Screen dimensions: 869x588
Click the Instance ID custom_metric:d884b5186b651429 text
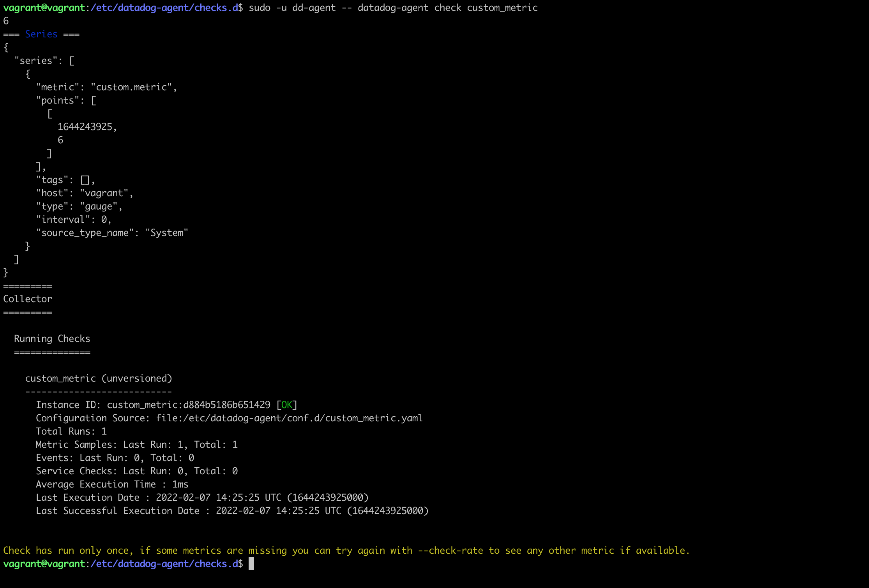coord(153,405)
